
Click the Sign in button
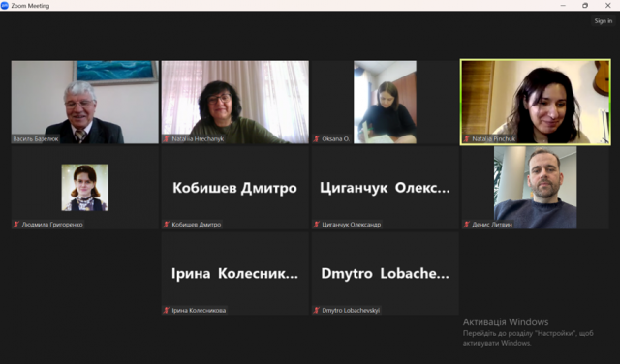coord(603,21)
